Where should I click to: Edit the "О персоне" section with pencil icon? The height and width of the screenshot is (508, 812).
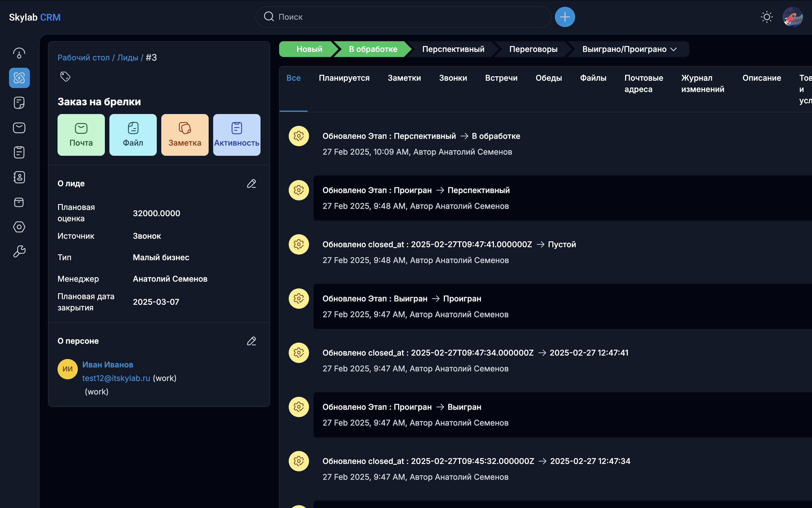point(252,341)
